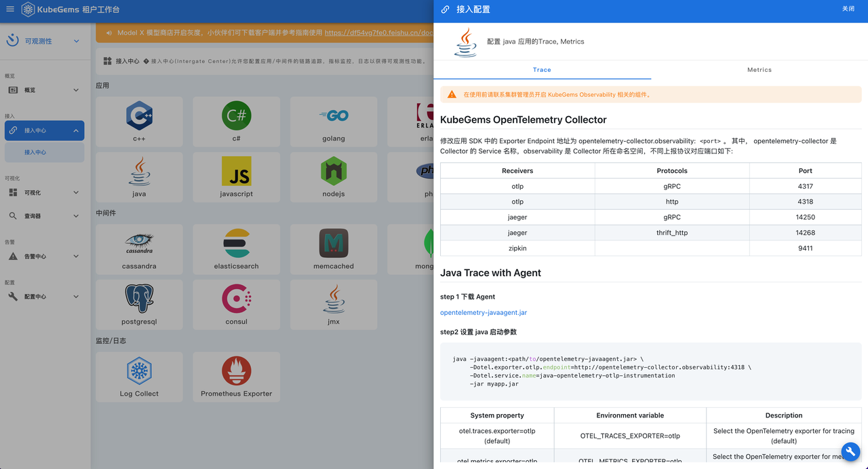Image resolution: width=868 pixels, height=469 pixels.
Task: Click the megaphone announcement icon
Action: [x=109, y=33]
